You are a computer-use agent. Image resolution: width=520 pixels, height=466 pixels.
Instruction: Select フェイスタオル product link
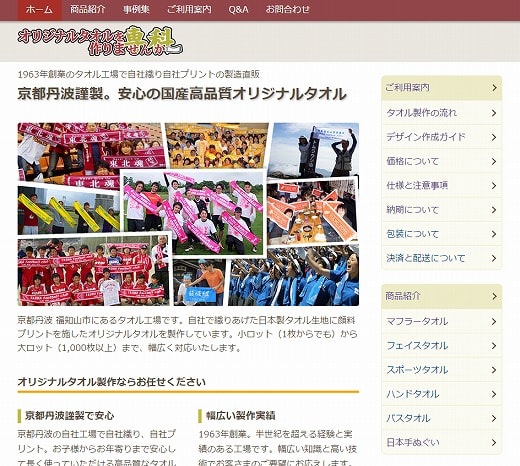click(x=442, y=346)
